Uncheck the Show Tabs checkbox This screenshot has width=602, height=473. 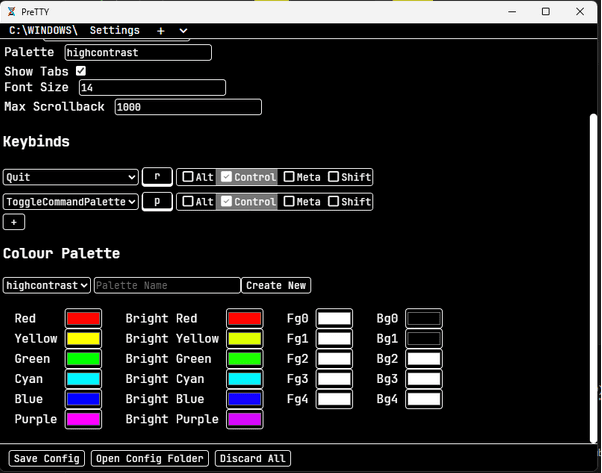tap(81, 71)
